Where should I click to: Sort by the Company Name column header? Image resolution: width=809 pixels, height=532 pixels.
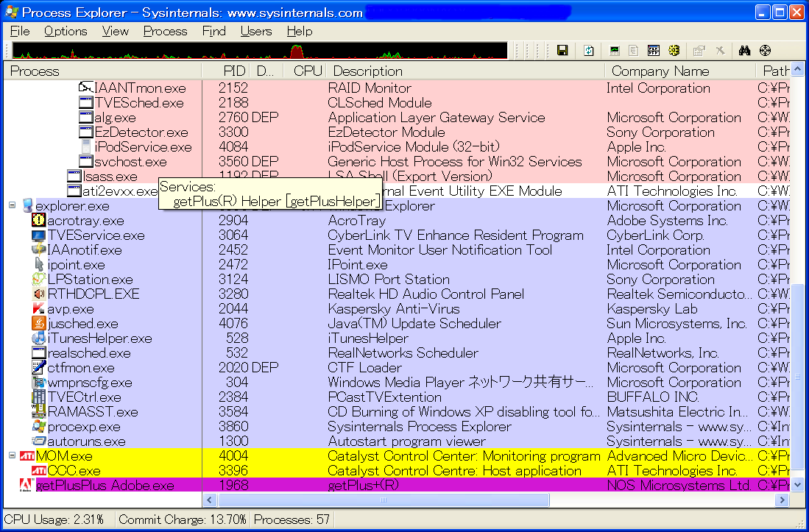pyautogui.click(x=680, y=71)
